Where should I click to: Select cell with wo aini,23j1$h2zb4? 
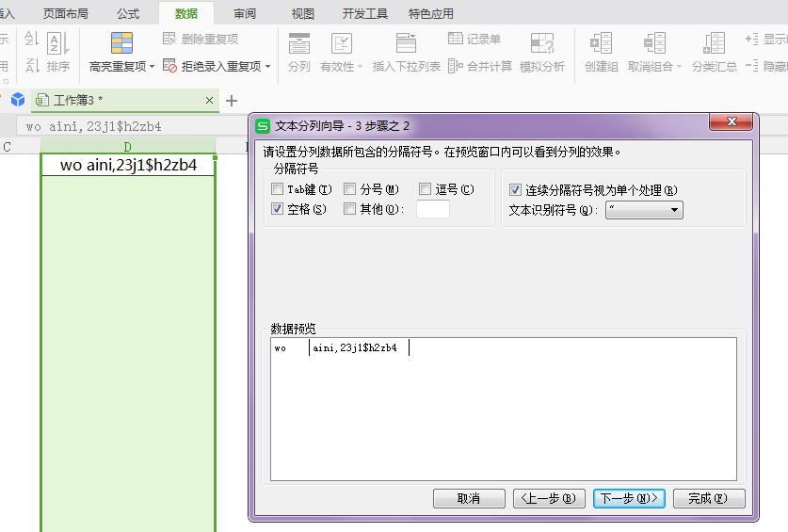128,165
